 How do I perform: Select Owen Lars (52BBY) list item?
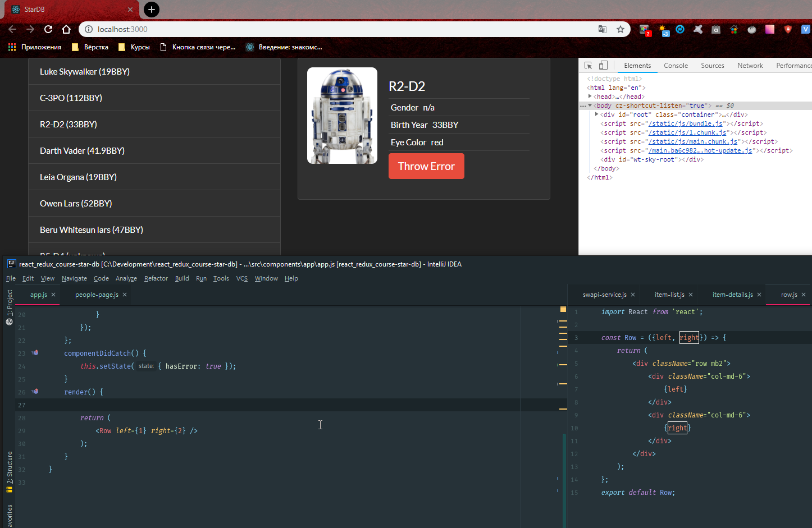click(154, 203)
